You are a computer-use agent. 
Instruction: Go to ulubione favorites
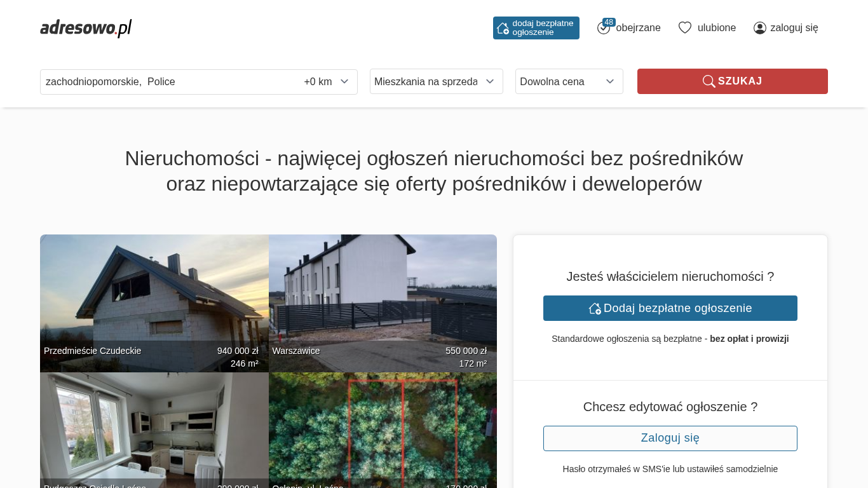(716, 28)
